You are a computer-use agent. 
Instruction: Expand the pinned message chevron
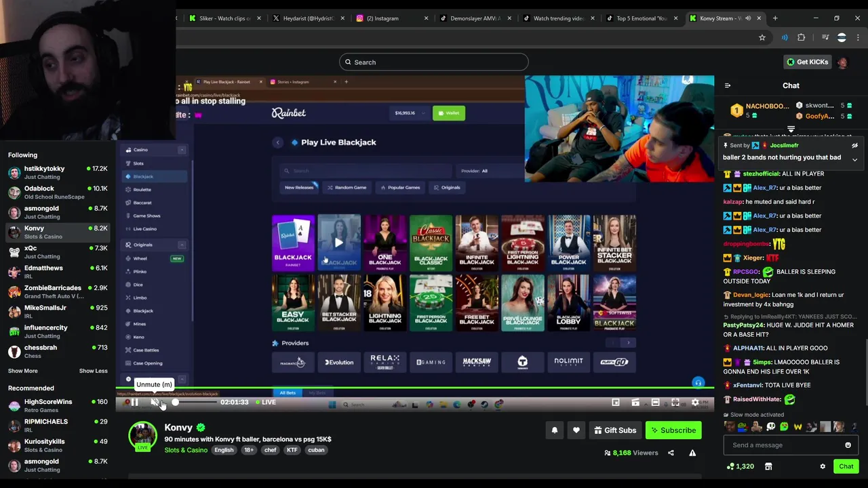(x=854, y=160)
